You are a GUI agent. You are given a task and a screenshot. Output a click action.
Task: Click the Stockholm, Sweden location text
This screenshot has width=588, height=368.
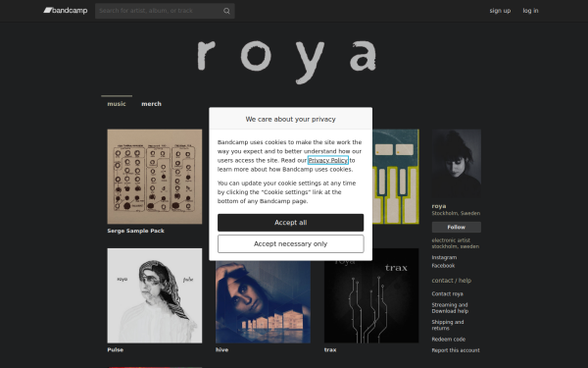coord(456,213)
